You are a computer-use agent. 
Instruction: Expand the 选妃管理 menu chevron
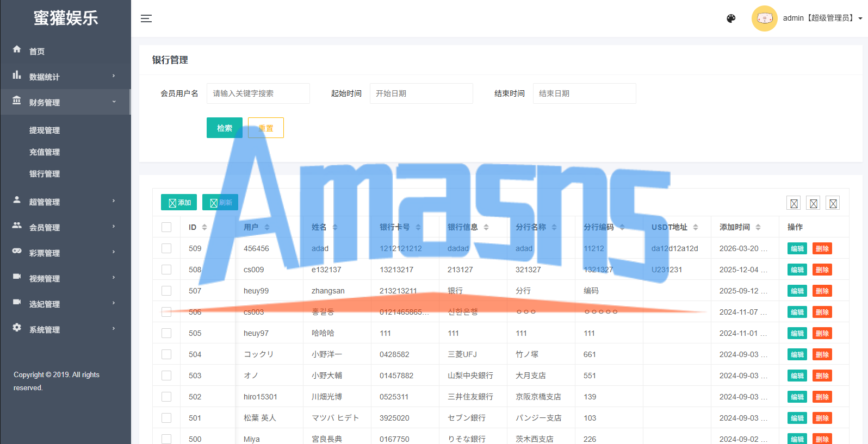(114, 303)
